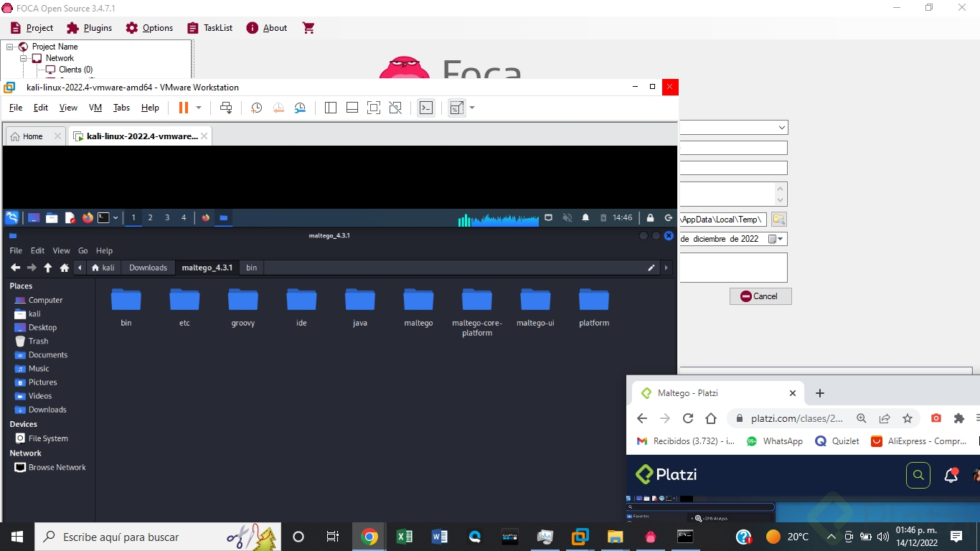
Task: Close the kali-linux-2022.4-vmware tab
Action: tap(204, 136)
